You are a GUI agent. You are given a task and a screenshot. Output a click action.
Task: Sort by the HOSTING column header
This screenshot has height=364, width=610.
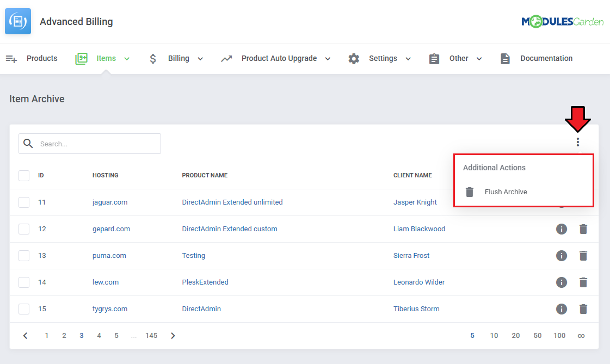pos(106,175)
